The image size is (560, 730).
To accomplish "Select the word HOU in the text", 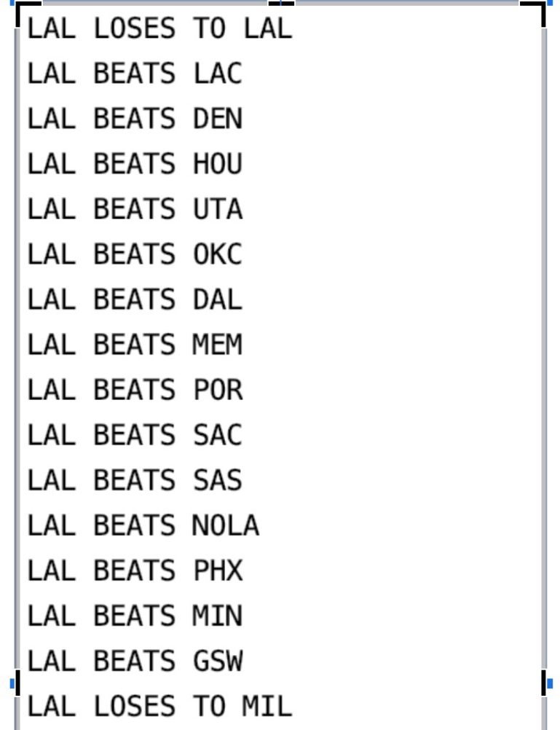I will [218, 164].
